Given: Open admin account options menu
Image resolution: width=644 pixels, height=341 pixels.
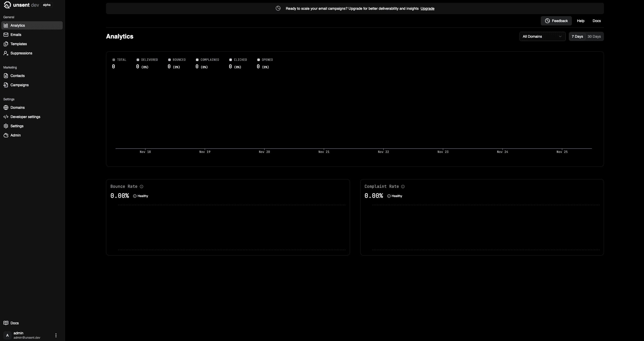Looking at the screenshot, I should pyautogui.click(x=56, y=335).
